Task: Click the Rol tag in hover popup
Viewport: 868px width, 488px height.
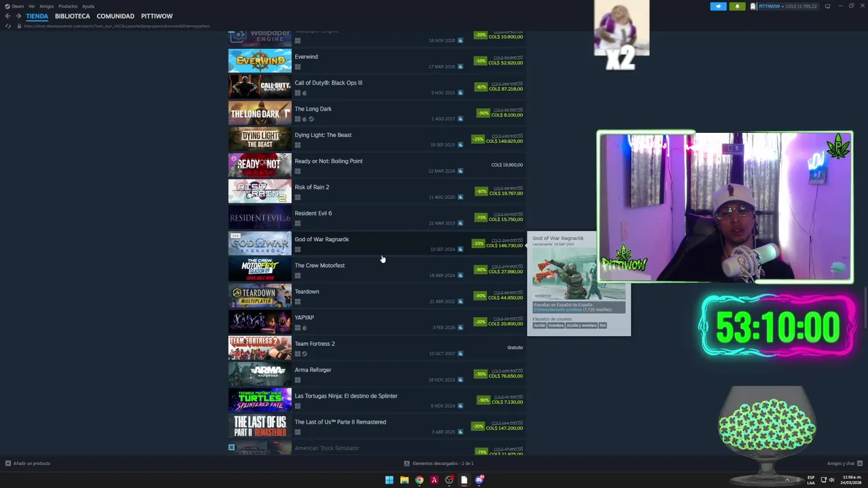Action: click(602, 325)
